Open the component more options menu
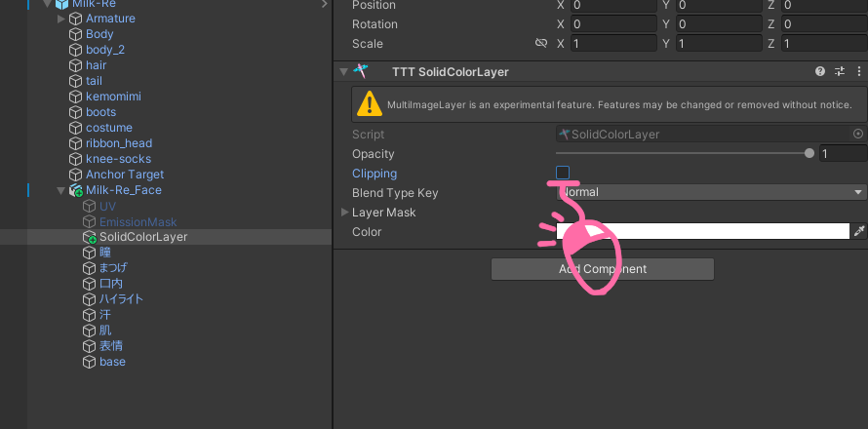The height and width of the screenshot is (429, 868). (857, 72)
